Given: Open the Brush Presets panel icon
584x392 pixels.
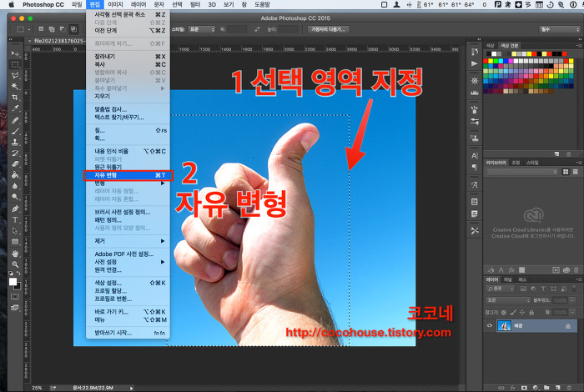Looking at the screenshot, I should point(475,122).
